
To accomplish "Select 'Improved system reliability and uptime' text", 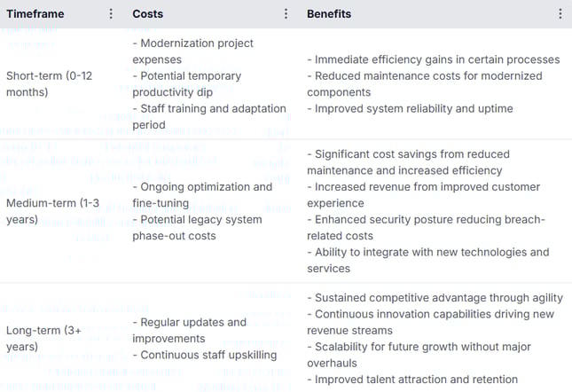I will pos(410,108).
